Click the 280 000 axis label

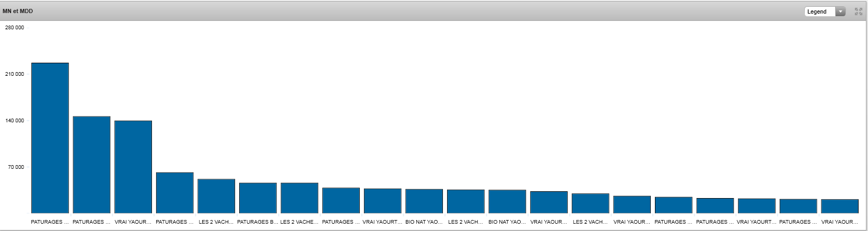click(15, 28)
